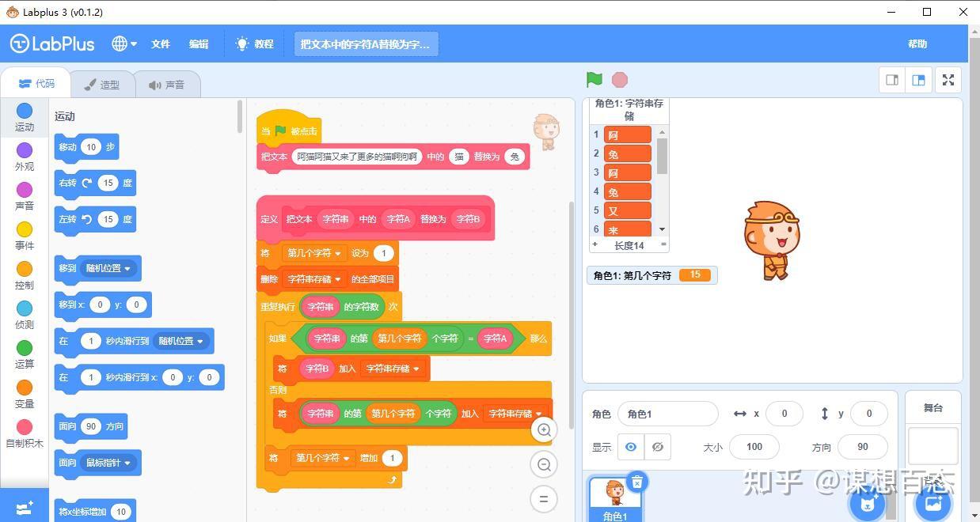Open 帮助 in the top right corner

[x=917, y=44]
